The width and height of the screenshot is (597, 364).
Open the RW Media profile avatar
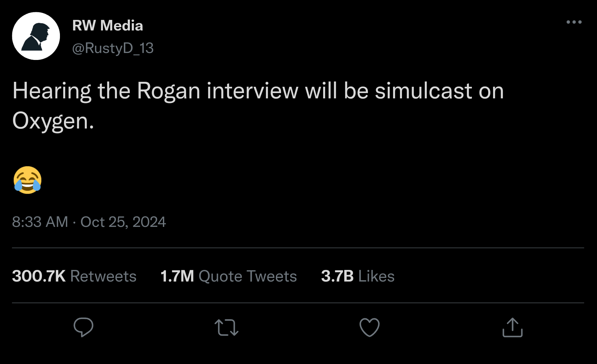click(x=36, y=36)
